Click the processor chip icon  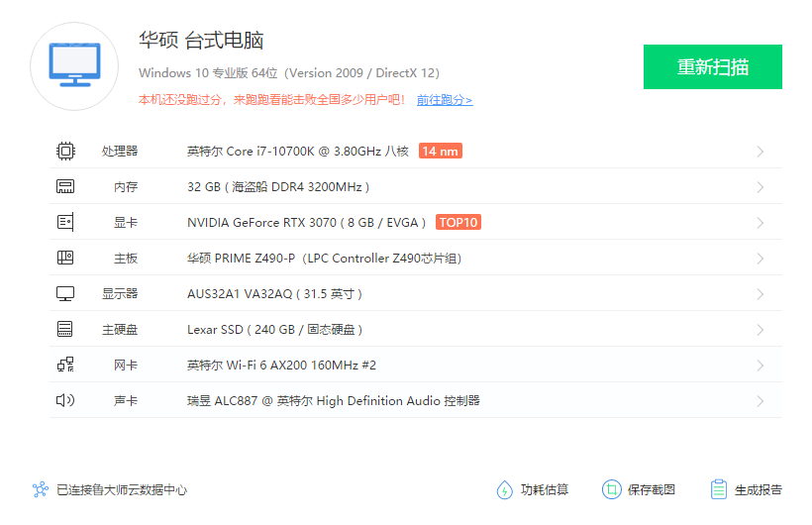tap(65, 151)
